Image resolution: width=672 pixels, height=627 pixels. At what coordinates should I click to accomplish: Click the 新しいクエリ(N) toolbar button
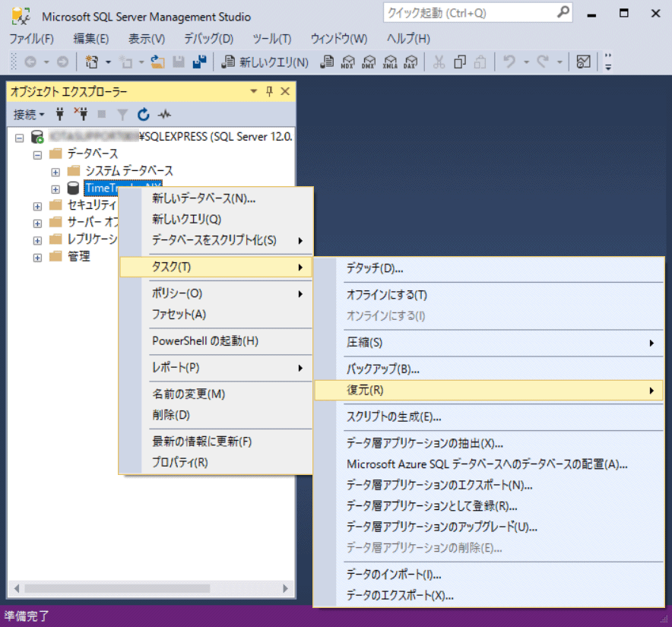[265, 62]
